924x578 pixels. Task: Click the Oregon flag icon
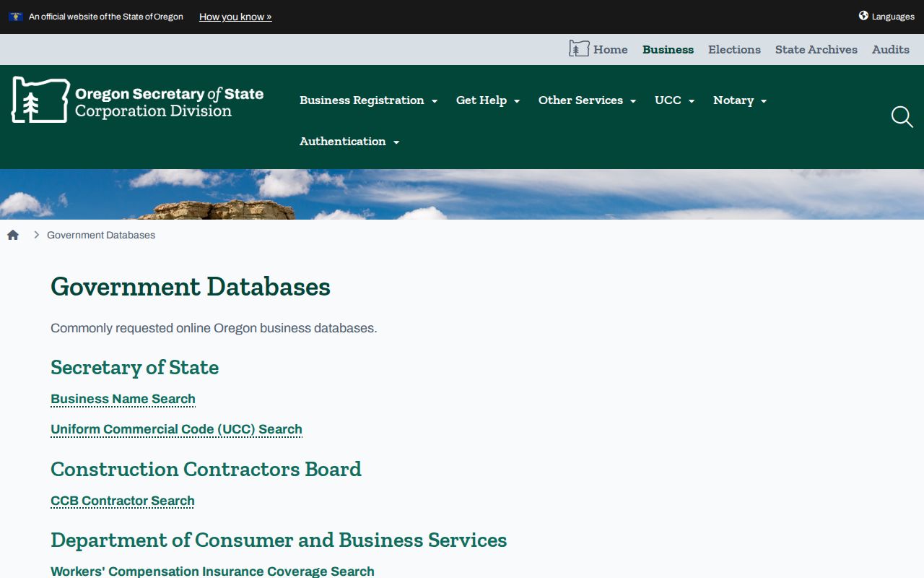16,17
